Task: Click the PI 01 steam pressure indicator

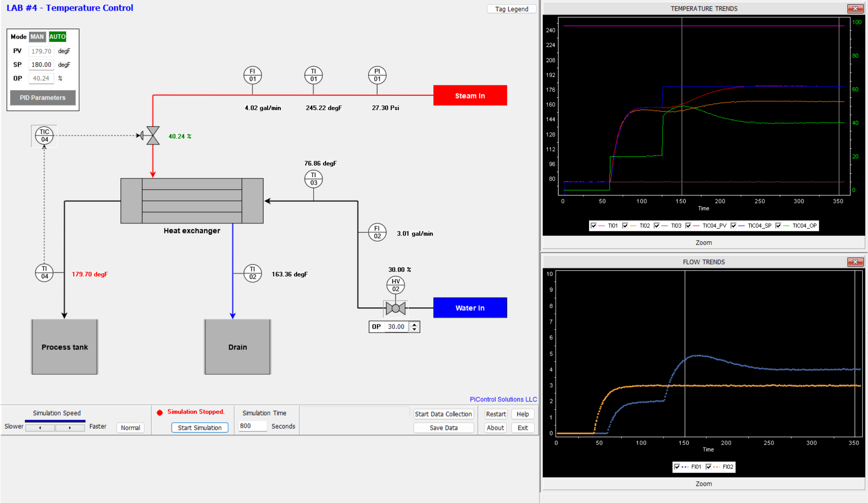Action: point(377,75)
